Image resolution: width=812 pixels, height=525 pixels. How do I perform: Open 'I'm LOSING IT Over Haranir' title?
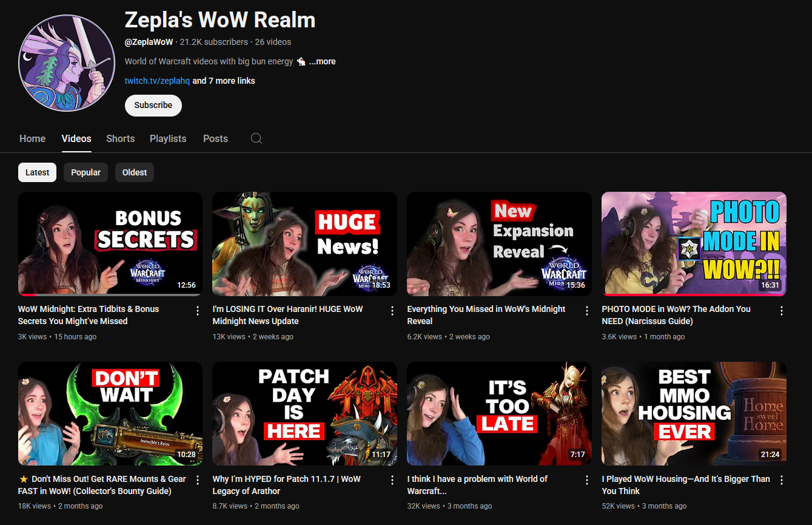pyautogui.click(x=288, y=315)
